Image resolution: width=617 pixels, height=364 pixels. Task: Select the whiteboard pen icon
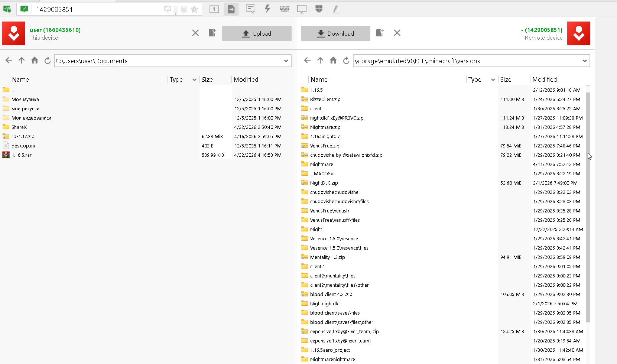[337, 9]
